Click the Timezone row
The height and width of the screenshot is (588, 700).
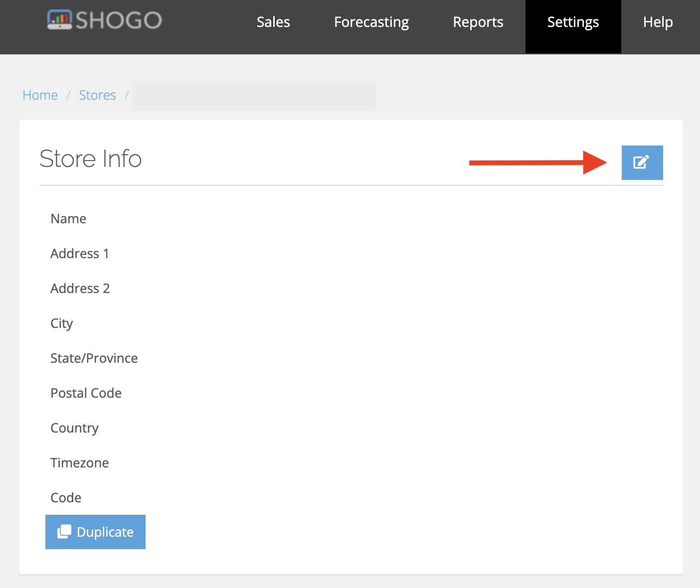point(79,462)
